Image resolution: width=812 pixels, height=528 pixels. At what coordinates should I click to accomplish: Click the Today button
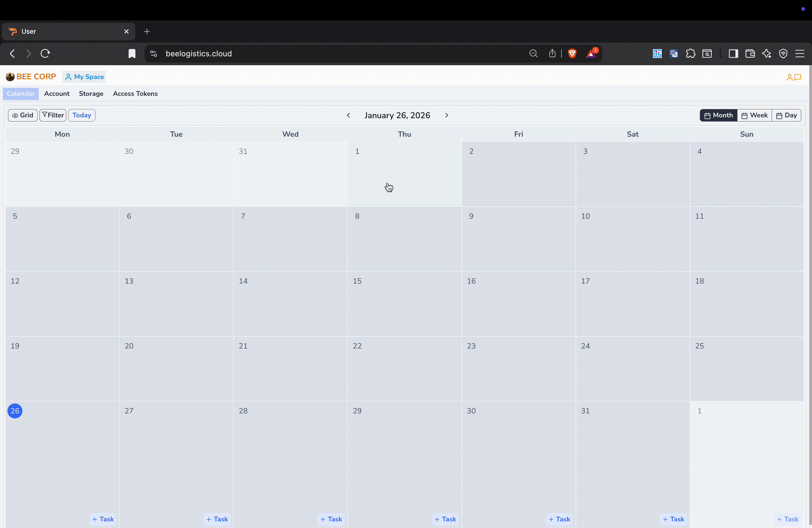[81, 115]
